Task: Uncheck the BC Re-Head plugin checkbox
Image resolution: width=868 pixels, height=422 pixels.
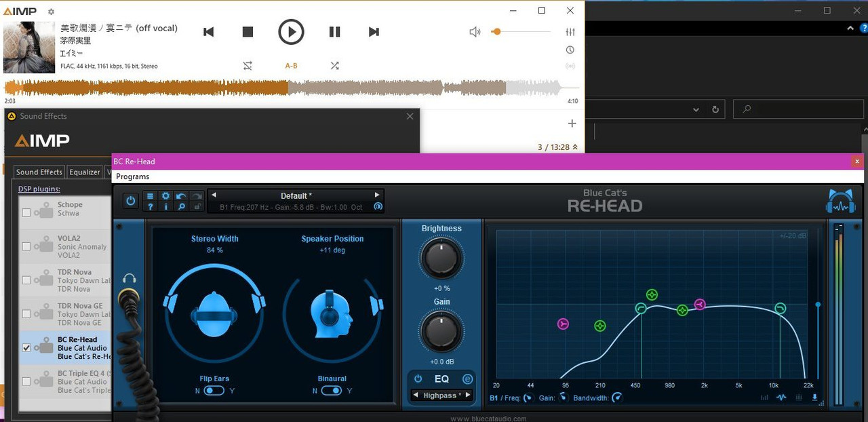Action: click(26, 348)
